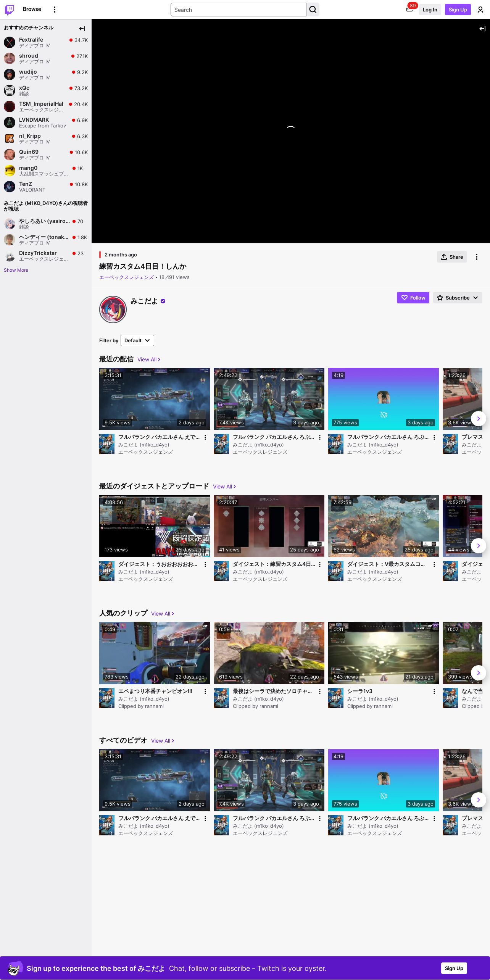
Task: Open TenZ channel in sidebar
Action: [46, 187]
